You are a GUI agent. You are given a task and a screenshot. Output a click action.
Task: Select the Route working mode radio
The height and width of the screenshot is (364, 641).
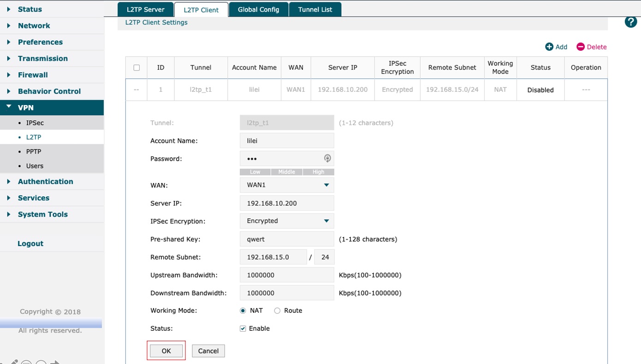click(x=277, y=311)
